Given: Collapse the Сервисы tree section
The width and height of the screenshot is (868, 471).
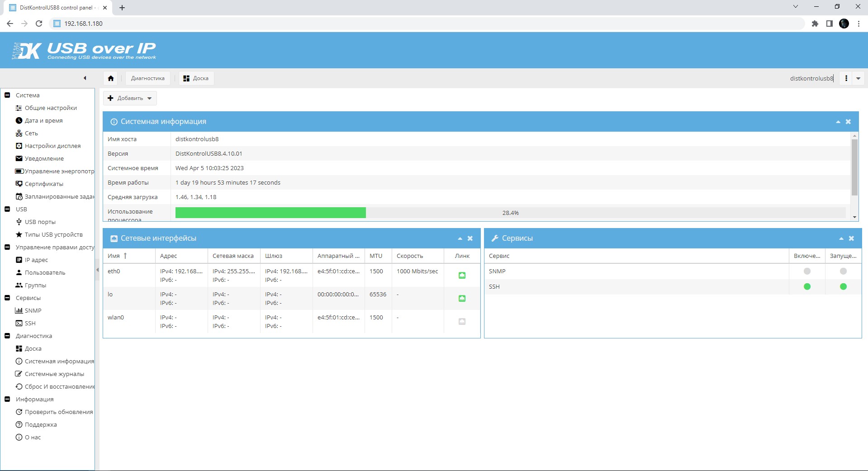Looking at the screenshot, I should click(7, 298).
